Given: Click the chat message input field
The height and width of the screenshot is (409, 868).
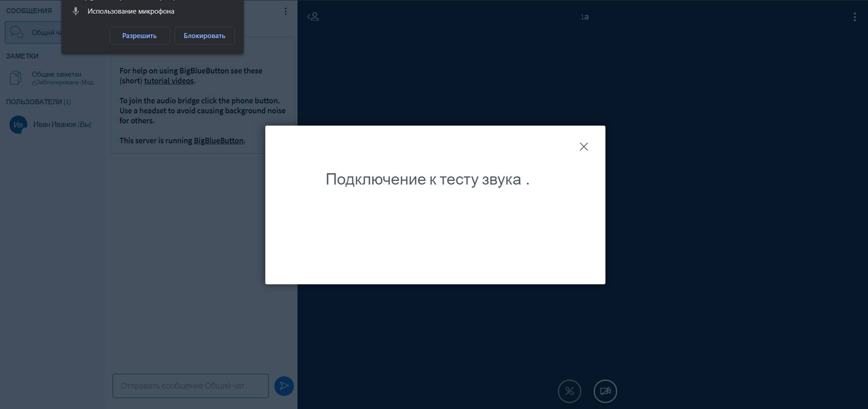Looking at the screenshot, I should (190, 386).
